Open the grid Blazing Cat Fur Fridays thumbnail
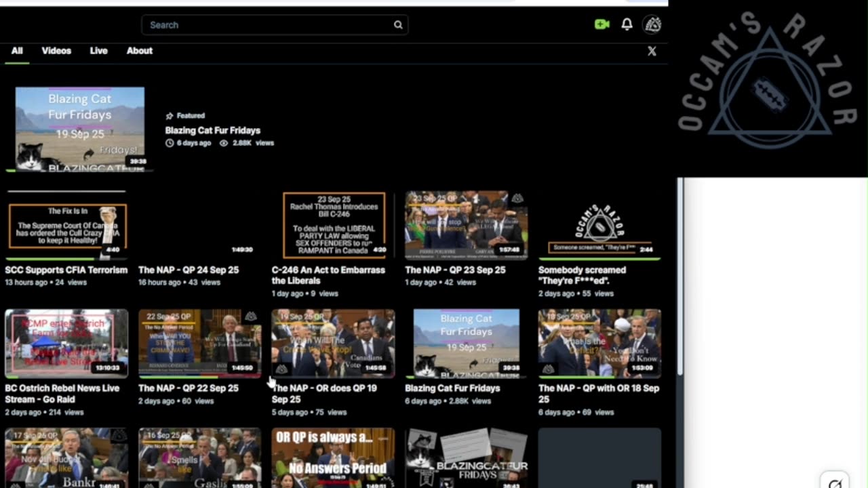868x488 pixels. click(x=467, y=343)
